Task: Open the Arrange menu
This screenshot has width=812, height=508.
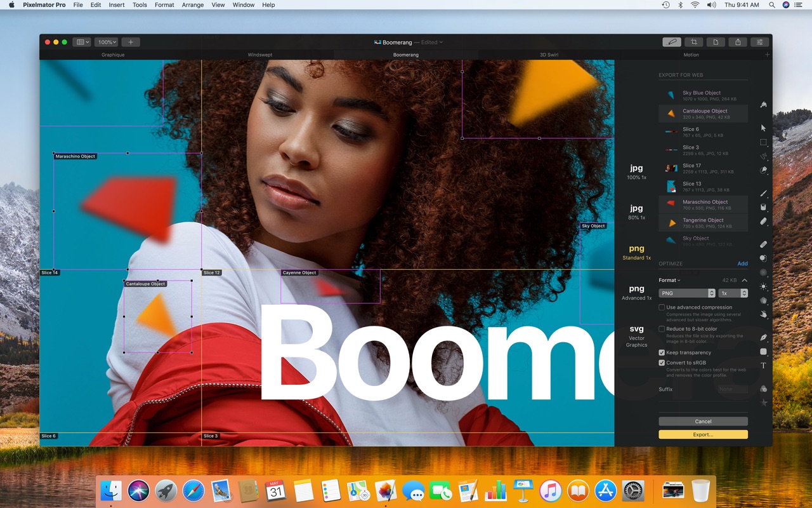Action: click(x=193, y=4)
